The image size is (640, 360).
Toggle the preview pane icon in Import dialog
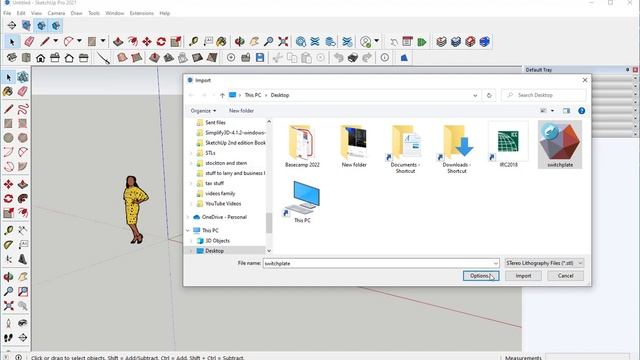(566, 111)
